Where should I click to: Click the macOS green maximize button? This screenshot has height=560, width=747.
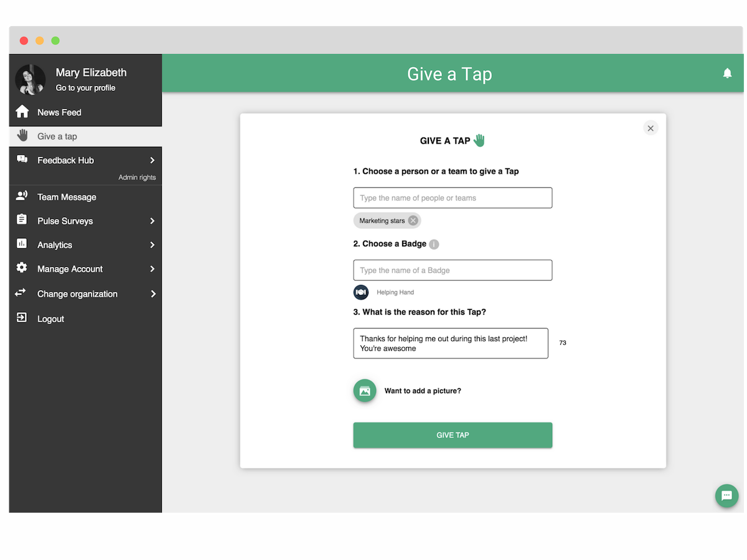55,40
